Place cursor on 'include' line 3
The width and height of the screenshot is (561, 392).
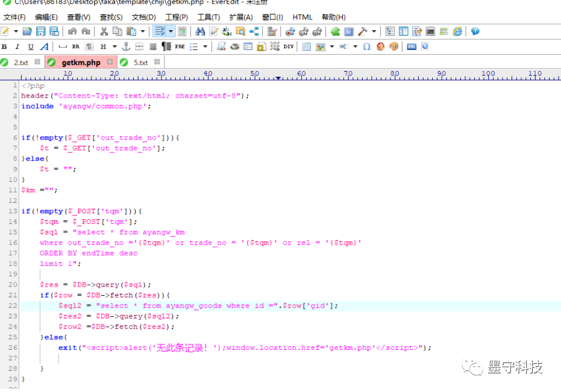37,106
